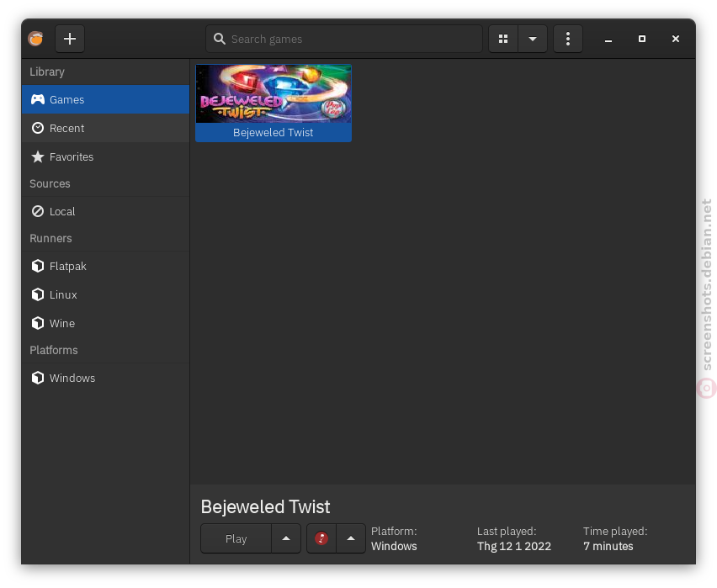717x588 pixels.
Task: Click the Lutris logo icon
Action: (35, 39)
